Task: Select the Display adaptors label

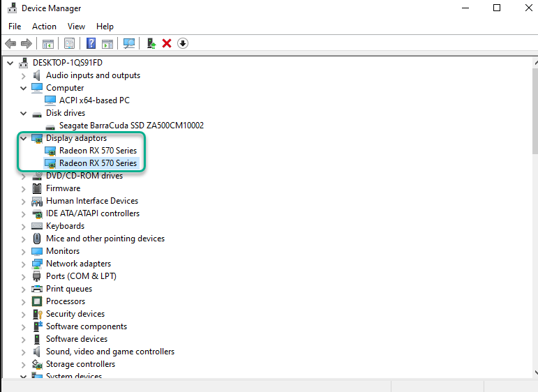Action: pyautogui.click(x=77, y=138)
